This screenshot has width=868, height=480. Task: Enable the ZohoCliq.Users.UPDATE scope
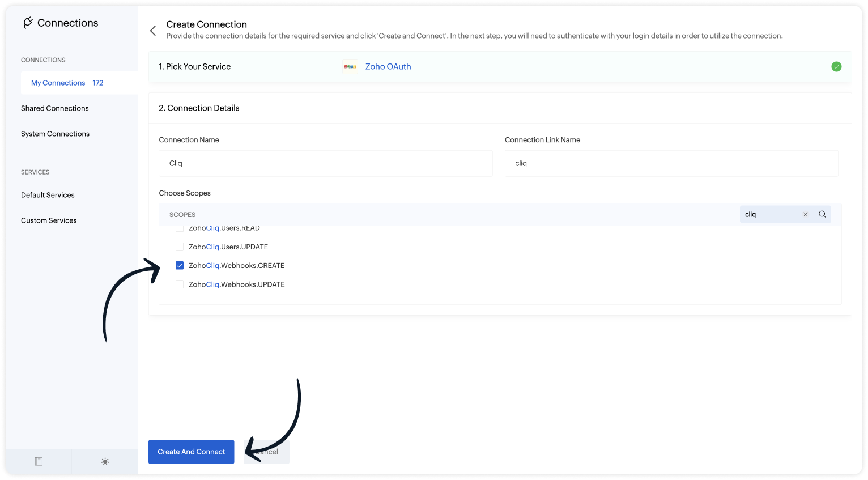180,247
